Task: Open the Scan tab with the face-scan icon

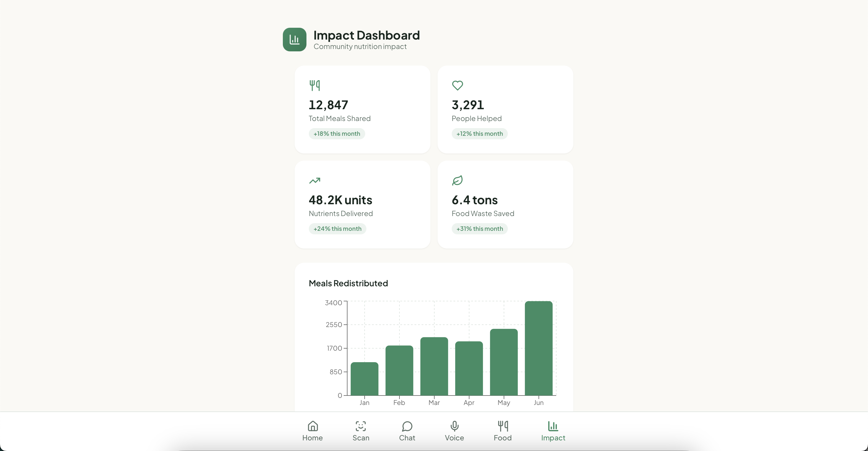Action: pyautogui.click(x=360, y=431)
